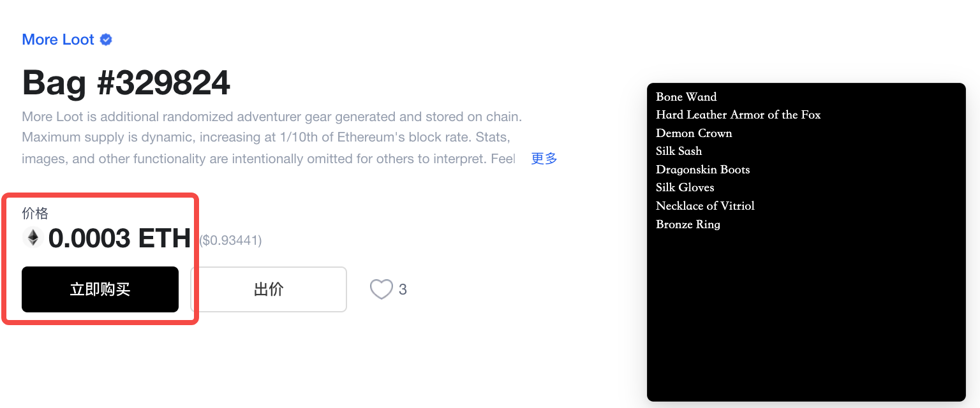
Task: Click the 0.0003 ETH price text
Action: click(x=119, y=238)
